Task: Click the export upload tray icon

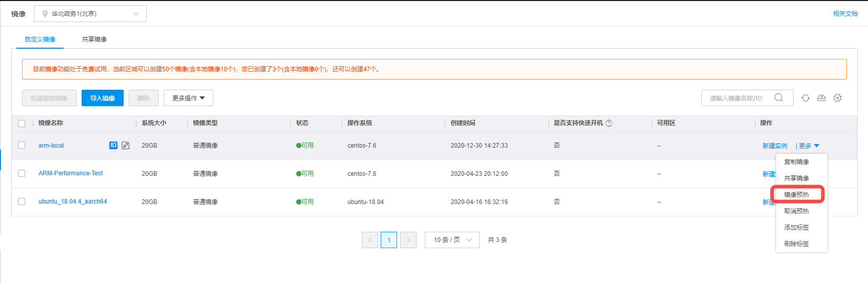Action: [821, 98]
